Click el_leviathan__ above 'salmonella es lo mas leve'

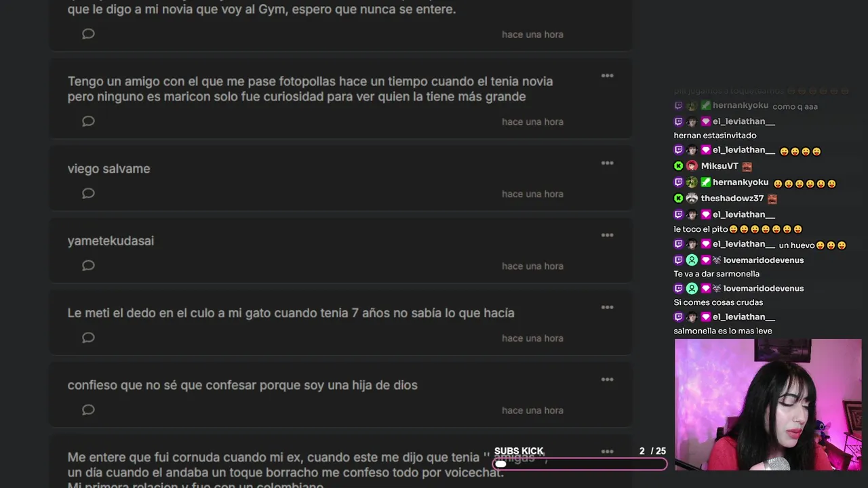point(744,317)
